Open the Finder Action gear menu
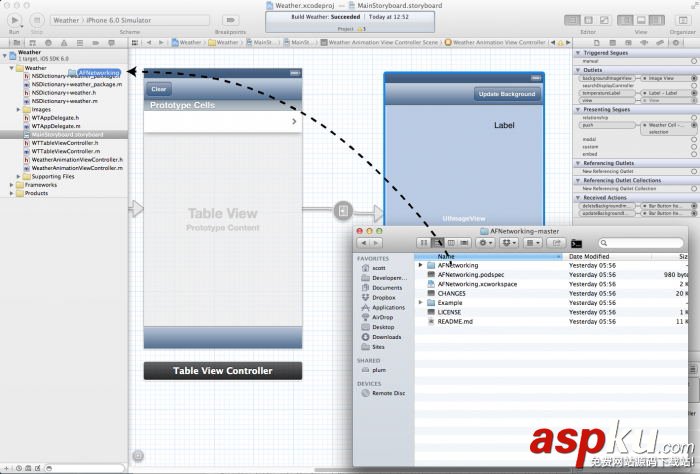The height and width of the screenshot is (474, 700). click(x=484, y=243)
